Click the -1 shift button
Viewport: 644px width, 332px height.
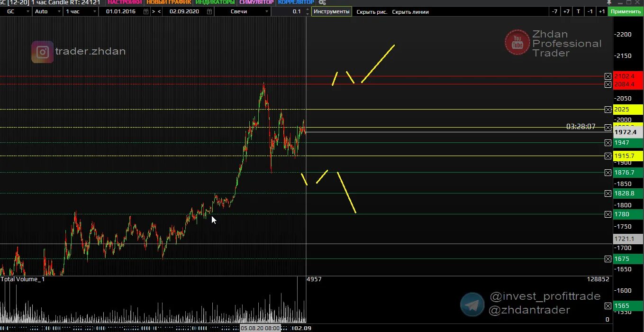pyautogui.click(x=590, y=11)
